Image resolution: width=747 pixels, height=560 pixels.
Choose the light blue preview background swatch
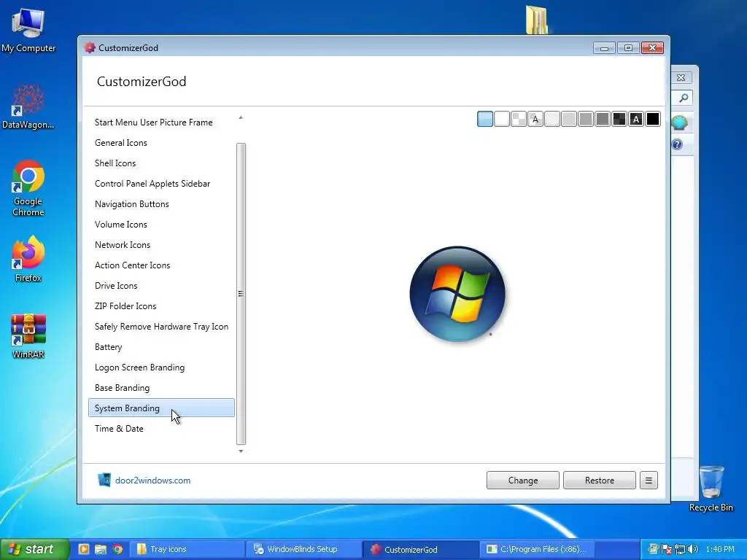pos(485,119)
